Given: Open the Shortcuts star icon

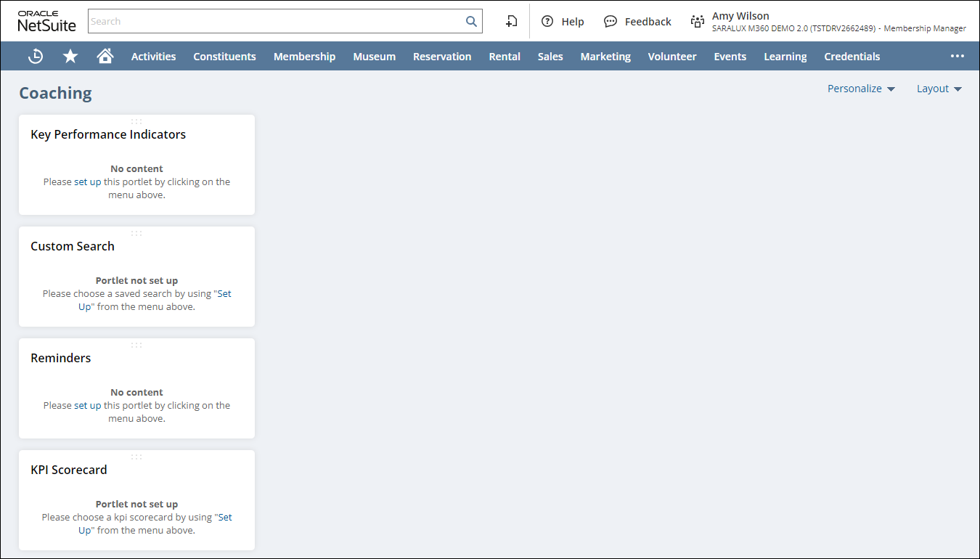Looking at the screenshot, I should 70,57.
